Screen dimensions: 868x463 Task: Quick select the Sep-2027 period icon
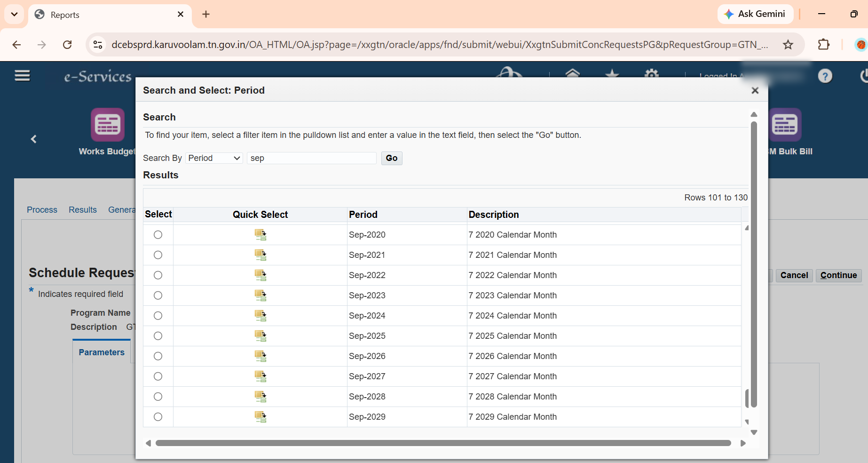click(260, 376)
